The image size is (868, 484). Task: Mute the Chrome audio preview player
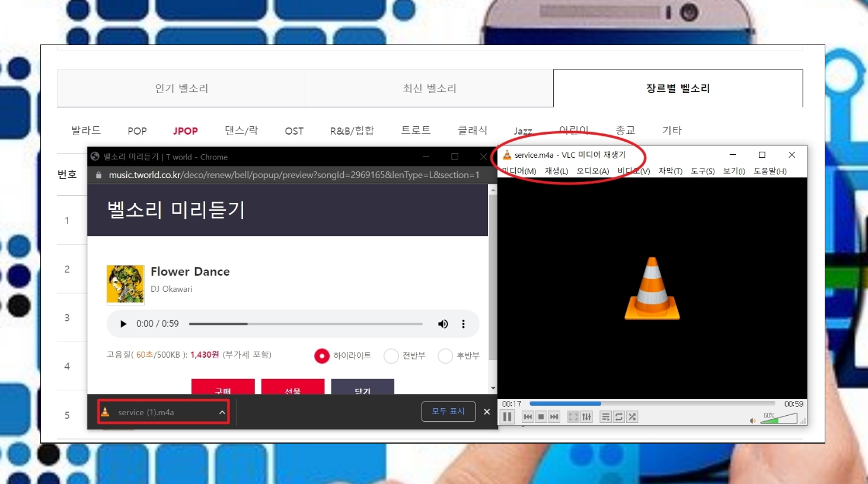point(443,324)
